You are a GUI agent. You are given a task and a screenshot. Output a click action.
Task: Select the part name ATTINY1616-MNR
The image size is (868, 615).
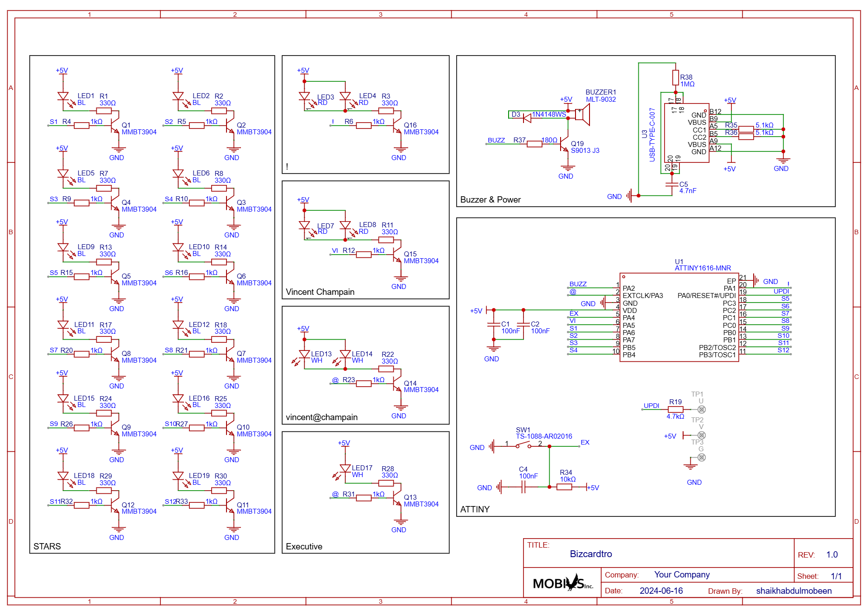point(703,268)
